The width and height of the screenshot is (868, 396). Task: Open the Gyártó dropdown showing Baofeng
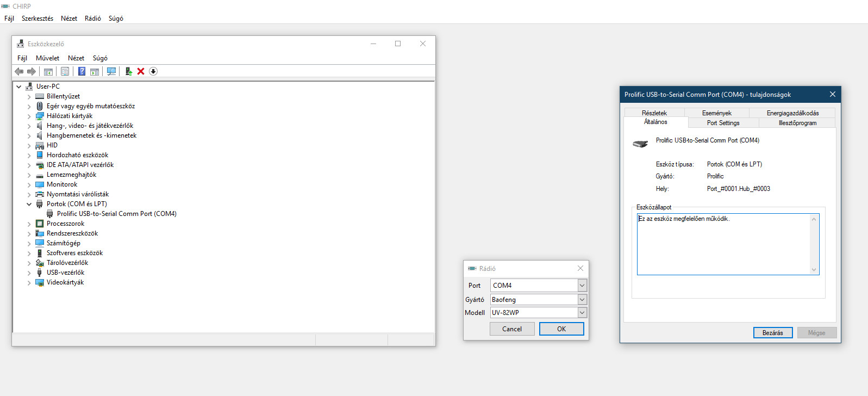582,299
